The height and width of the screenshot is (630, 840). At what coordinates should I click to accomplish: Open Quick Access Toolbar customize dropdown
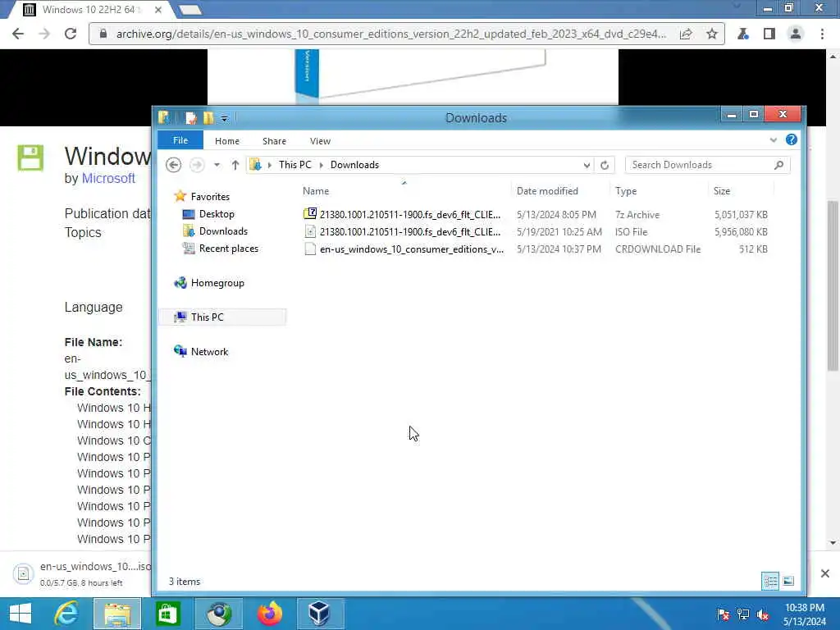[225, 118]
